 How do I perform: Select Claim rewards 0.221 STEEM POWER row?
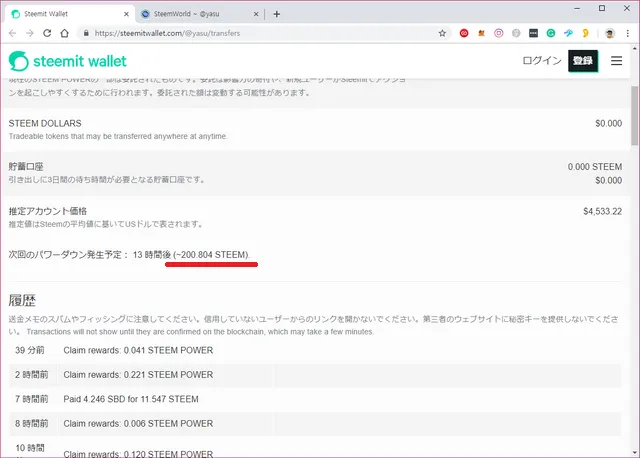315,375
